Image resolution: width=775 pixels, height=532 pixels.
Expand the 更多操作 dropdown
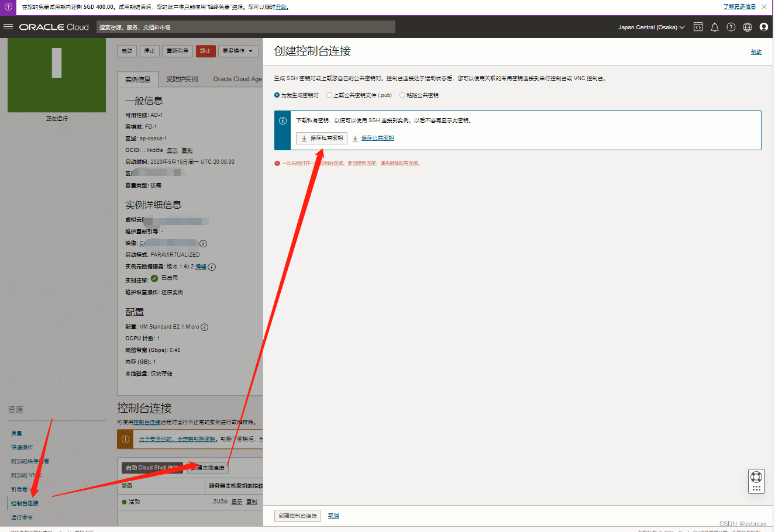point(239,51)
